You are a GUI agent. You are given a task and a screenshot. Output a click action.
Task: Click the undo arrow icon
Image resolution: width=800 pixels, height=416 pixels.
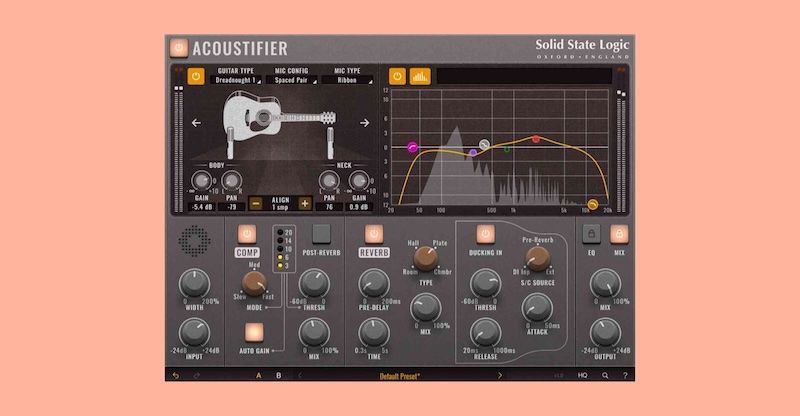[176, 376]
